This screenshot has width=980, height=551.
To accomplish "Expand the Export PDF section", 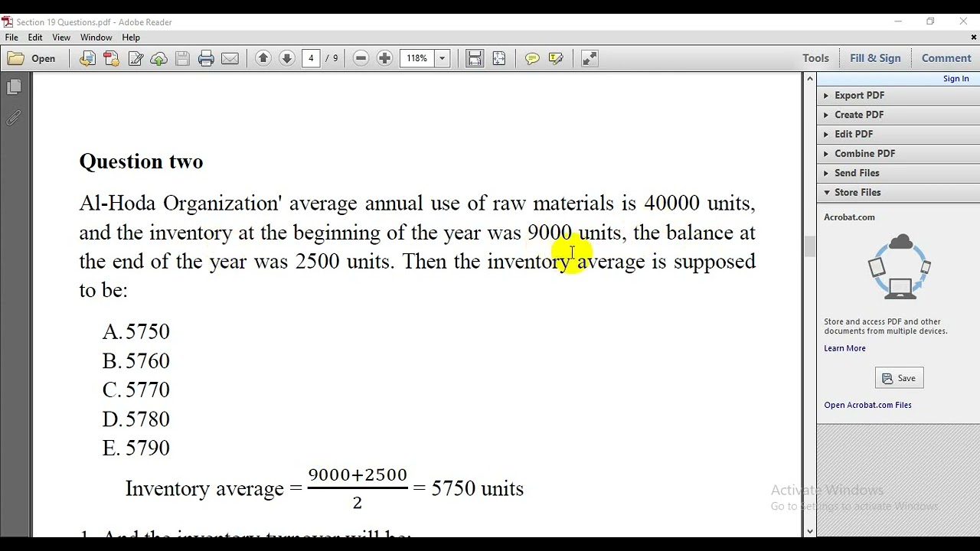I will point(898,96).
